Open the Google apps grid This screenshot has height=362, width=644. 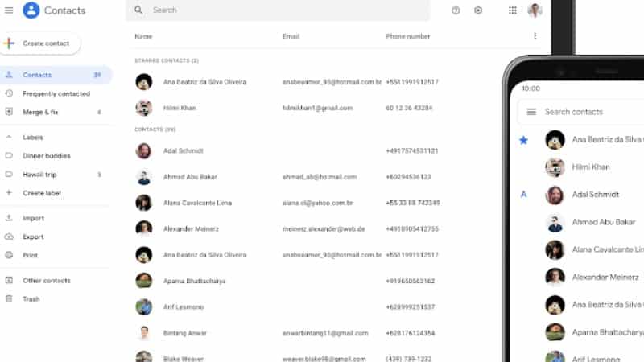click(x=512, y=10)
